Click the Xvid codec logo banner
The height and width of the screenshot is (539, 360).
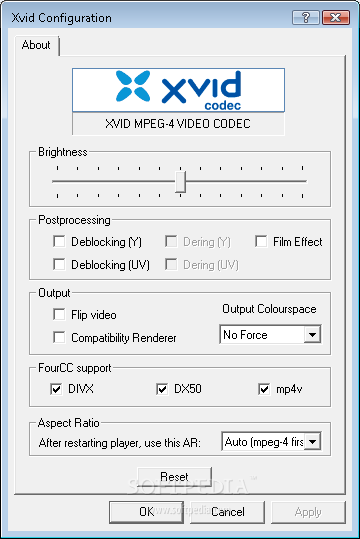click(178, 90)
